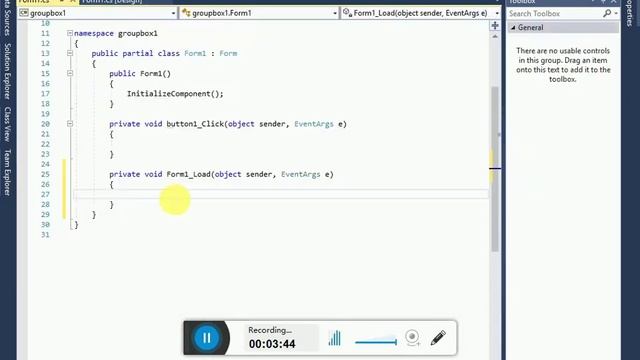640x360 pixels.
Task: Collapse the Form1() constructor block
Action: 70,73
